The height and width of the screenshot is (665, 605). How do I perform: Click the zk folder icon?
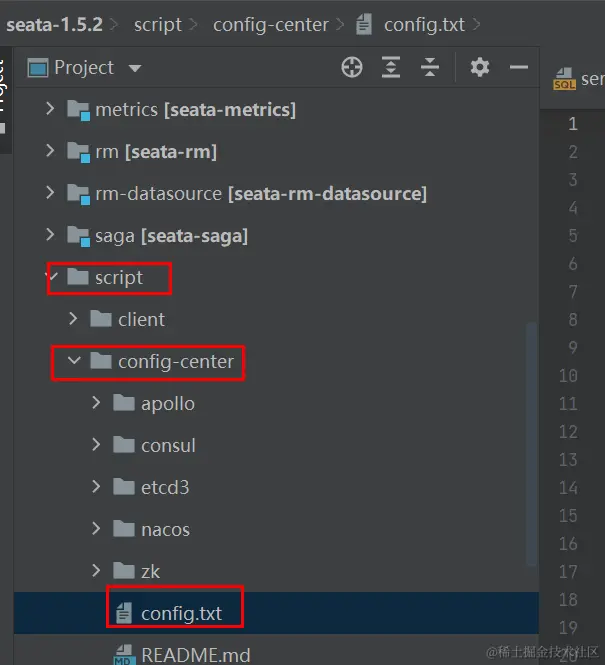point(124,570)
